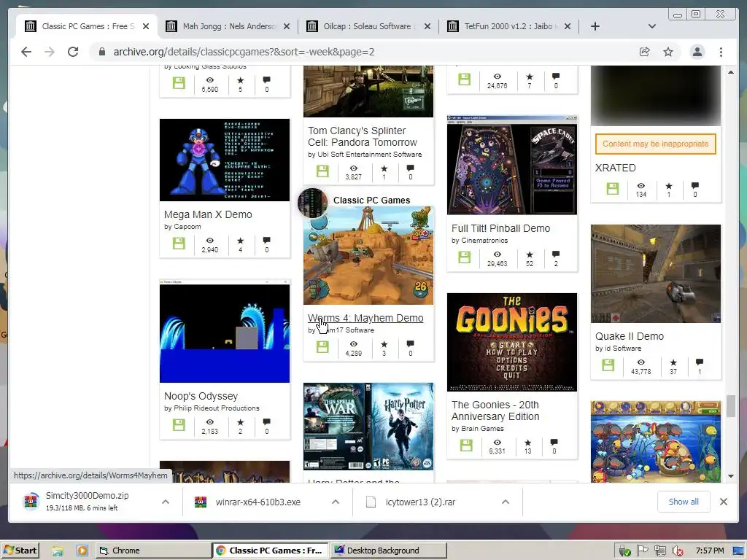Close the downloads bar
The width and height of the screenshot is (747, 560).
pos(723,502)
